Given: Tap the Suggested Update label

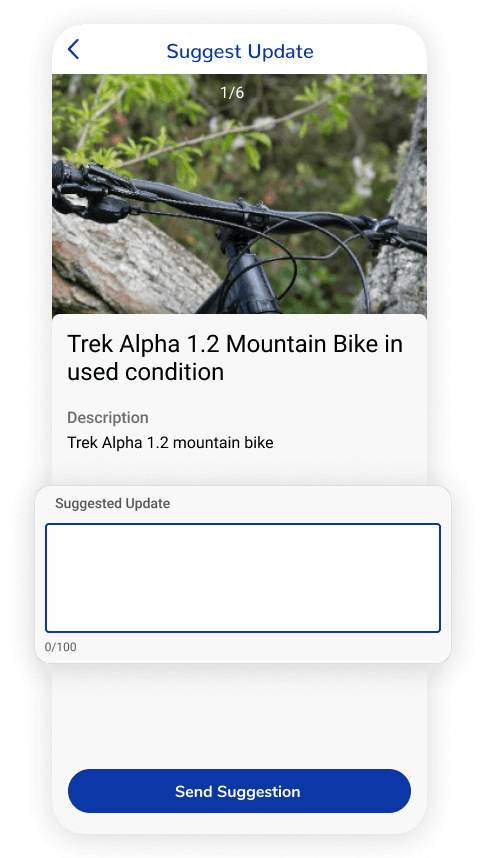Looking at the screenshot, I should (113, 503).
